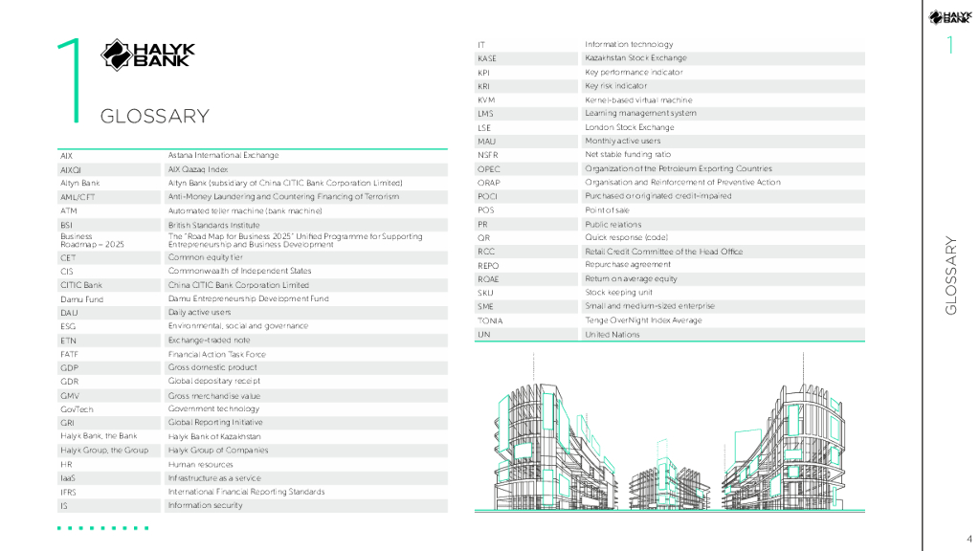Select the KASE abbreviation
This screenshot has width=980, height=551.
[487, 58]
